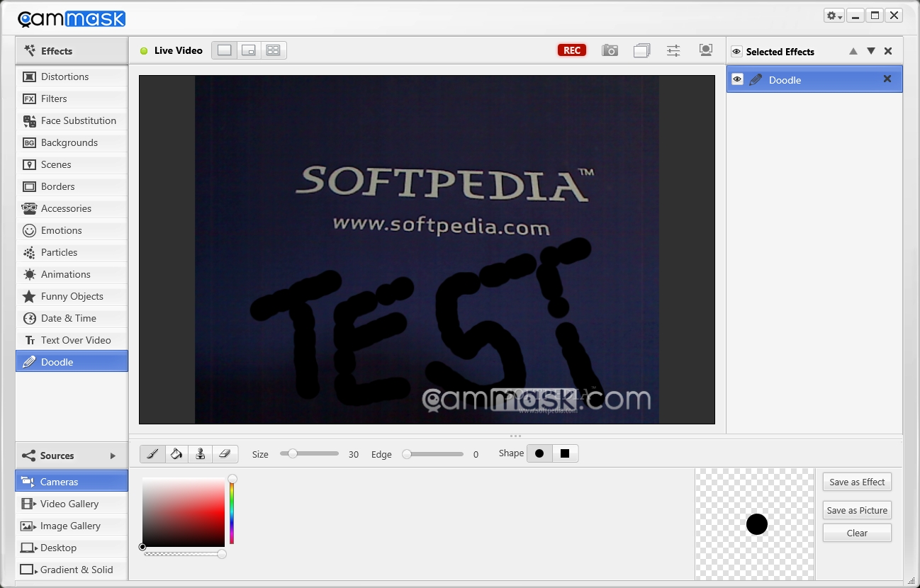Open the Scenes category
The width and height of the screenshot is (920, 588).
coord(72,164)
